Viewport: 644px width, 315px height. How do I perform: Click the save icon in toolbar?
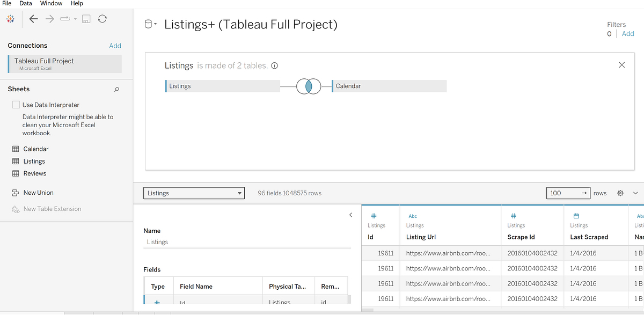tap(86, 19)
